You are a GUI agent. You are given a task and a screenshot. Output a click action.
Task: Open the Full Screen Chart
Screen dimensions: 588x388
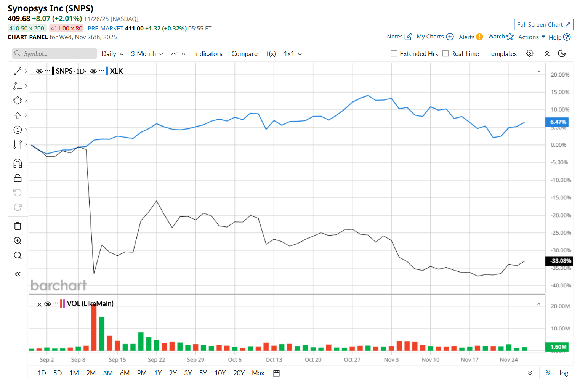544,24
